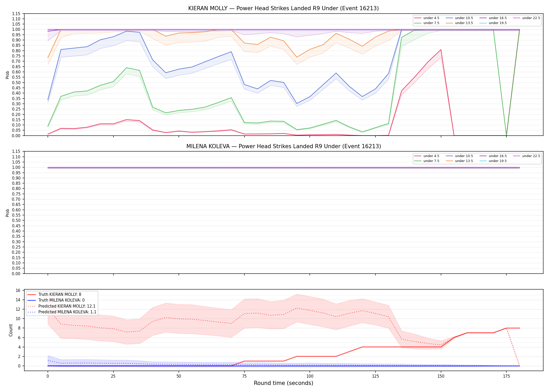This screenshot has width=549, height=392.
Task: Select 'under 7.5' in MILENA KOLEVA chart legend
Action: click(427, 161)
